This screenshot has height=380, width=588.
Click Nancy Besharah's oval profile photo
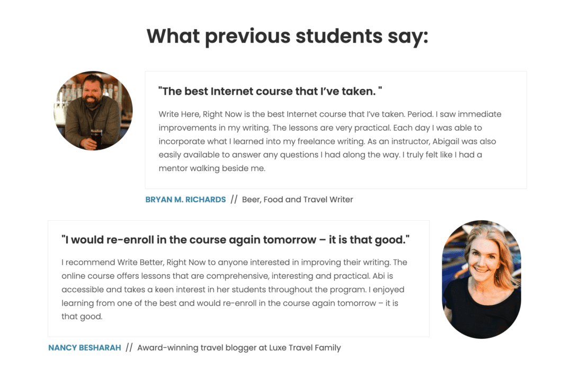click(482, 279)
